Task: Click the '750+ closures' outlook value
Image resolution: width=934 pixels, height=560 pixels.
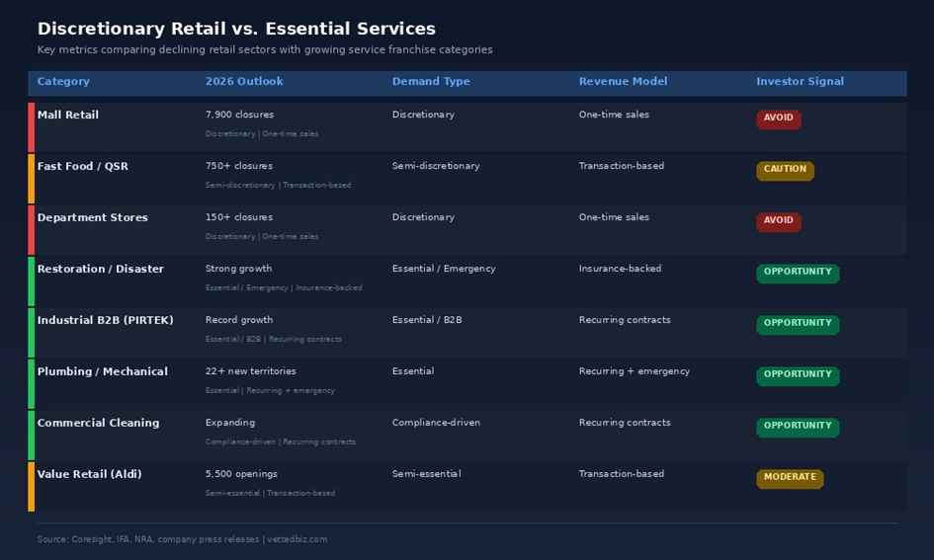Action: pos(239,166)
